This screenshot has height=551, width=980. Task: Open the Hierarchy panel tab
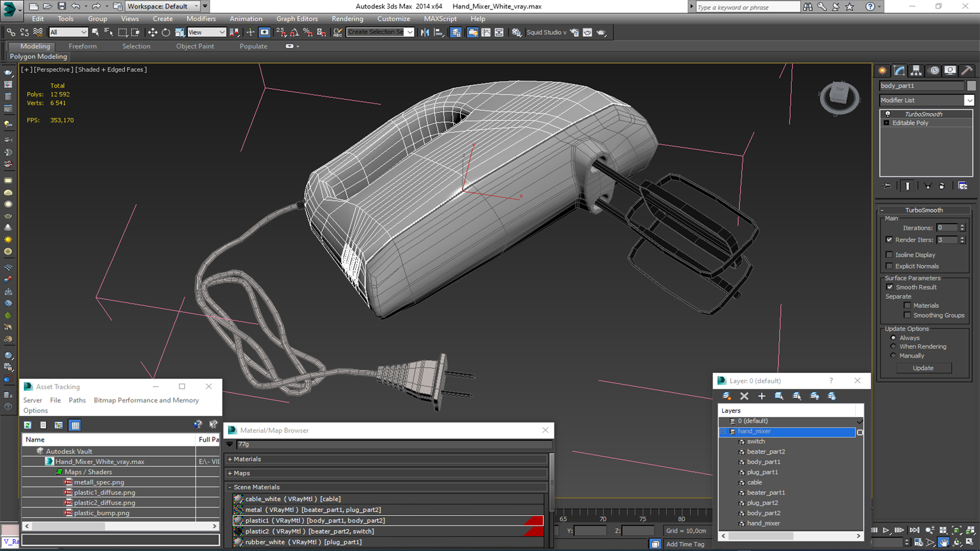click(916, 70)
